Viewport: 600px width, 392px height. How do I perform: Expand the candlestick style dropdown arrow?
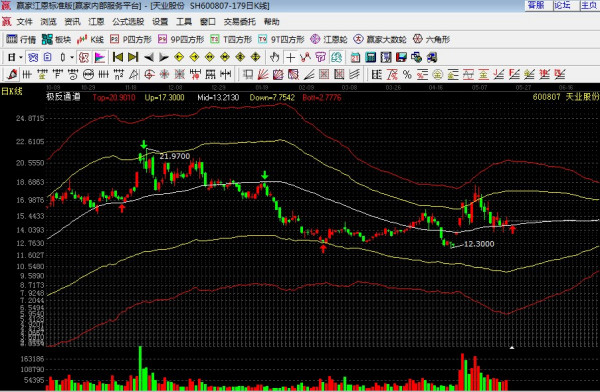[x=72, y=57]
